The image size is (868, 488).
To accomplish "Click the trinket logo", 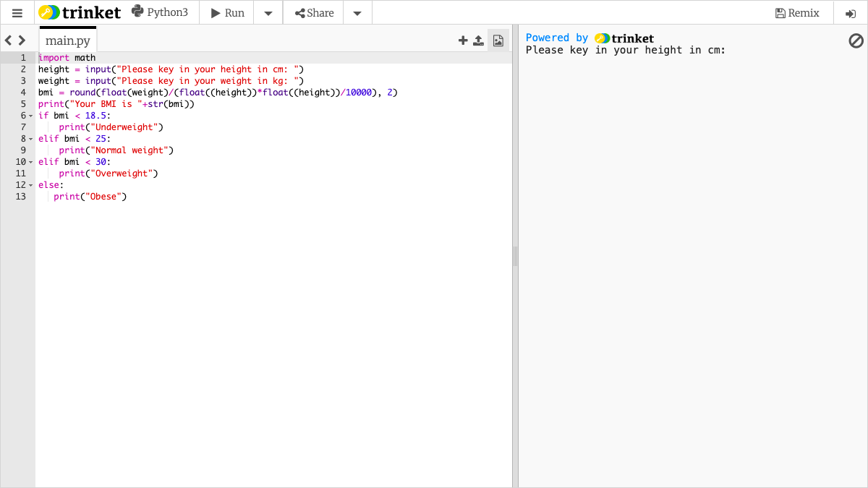I will 80,12.
